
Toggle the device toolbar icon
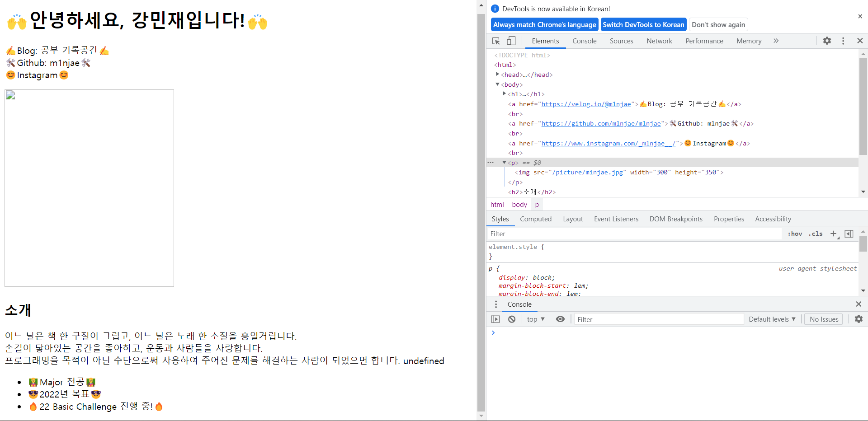[x=511, y=41]
